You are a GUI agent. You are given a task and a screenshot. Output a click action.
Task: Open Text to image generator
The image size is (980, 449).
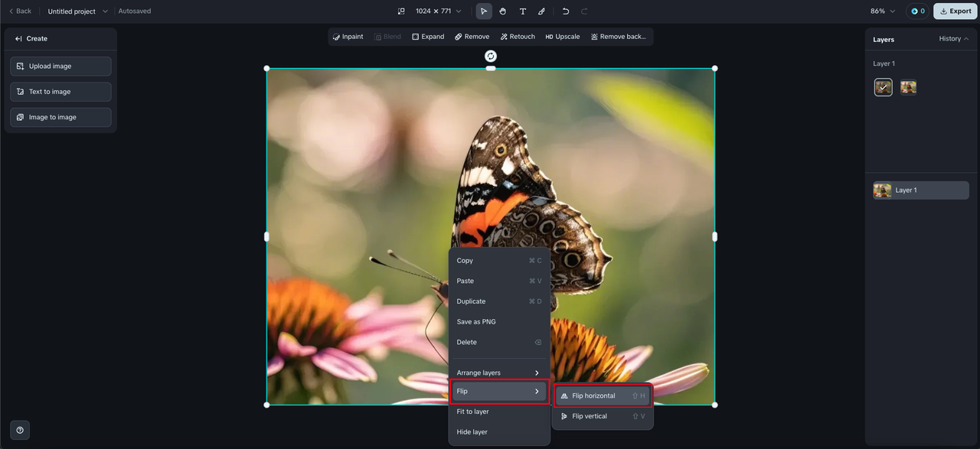pos(60,92)
